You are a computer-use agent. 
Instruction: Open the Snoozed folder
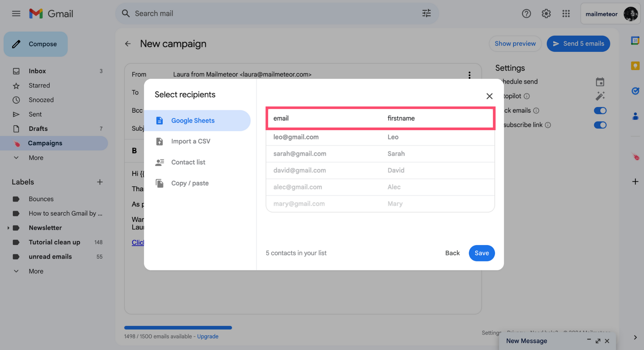[x=55, y=100]
